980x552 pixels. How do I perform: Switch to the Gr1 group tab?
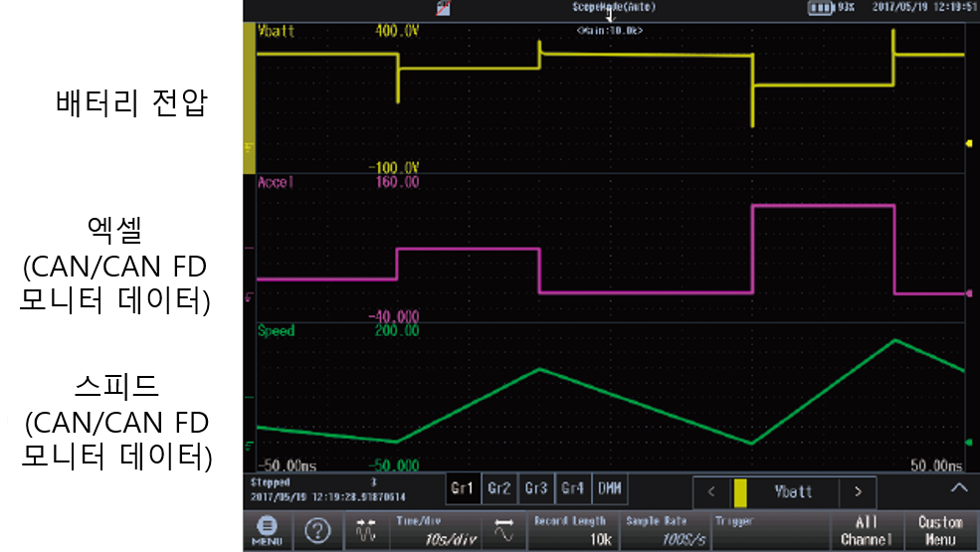(463, 489)
